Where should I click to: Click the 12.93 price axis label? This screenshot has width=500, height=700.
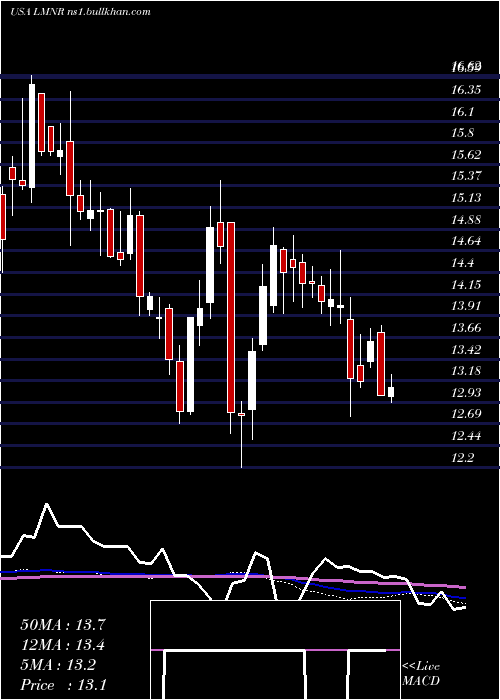[x=466, y=392]
